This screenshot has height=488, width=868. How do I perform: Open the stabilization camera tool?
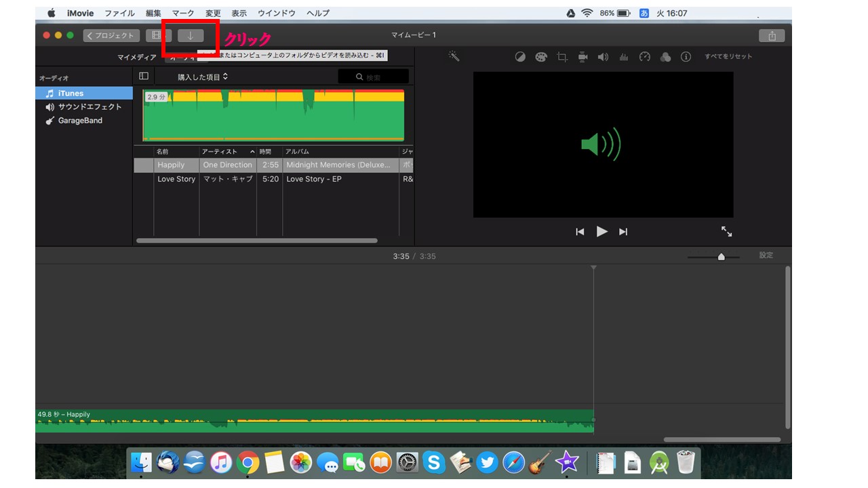tap(583, 57)
